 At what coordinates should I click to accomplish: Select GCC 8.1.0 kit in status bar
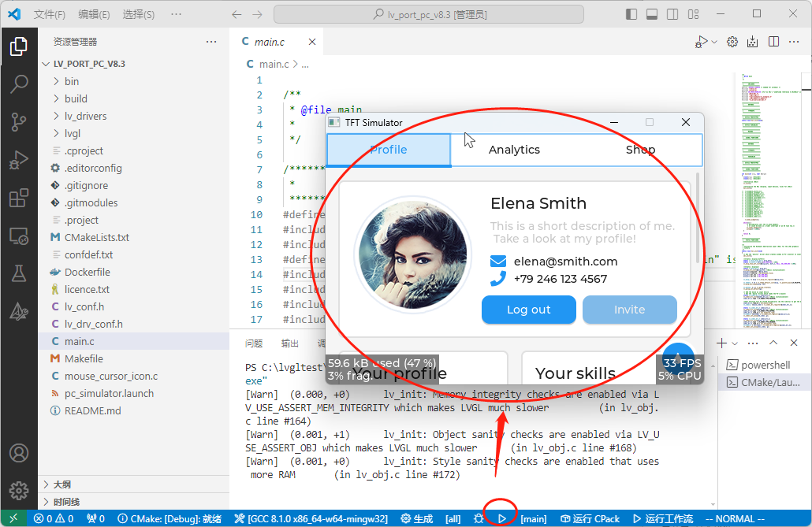click(x=311, y=518)
